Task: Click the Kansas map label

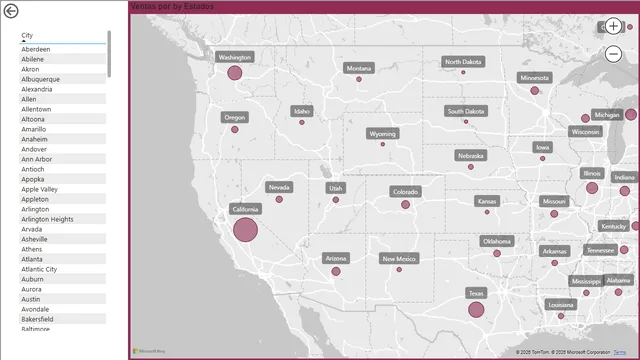Action: click(x=487, y=201)
